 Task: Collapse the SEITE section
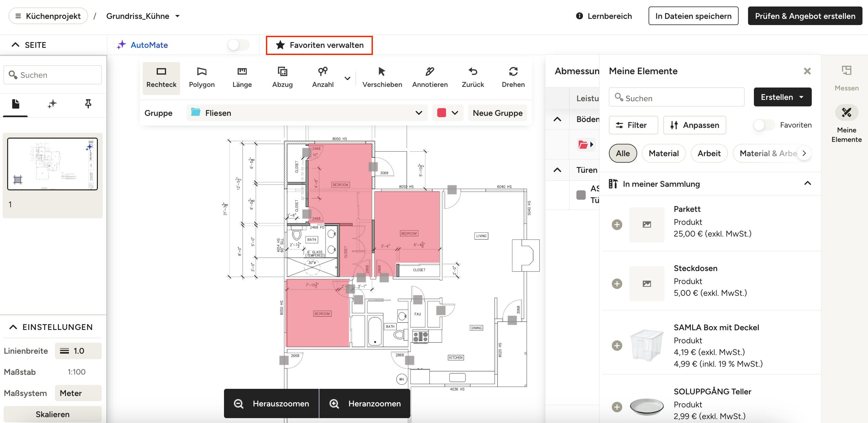(15, 45)
